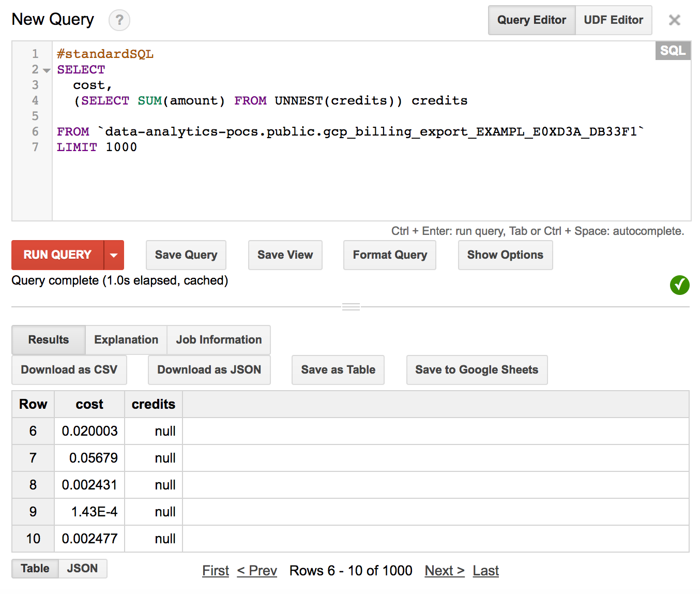Open the Job Information tab
The height and width of the screenshot is (594, 700).
coord(219,340)
